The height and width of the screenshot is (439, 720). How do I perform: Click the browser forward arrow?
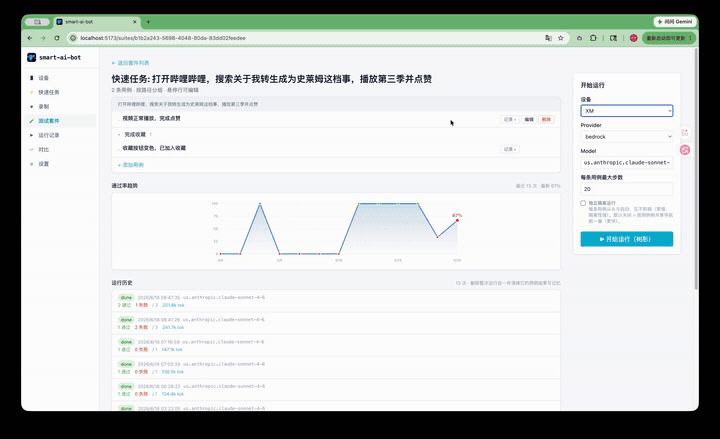pyautogui.click(x=43, y=38)
